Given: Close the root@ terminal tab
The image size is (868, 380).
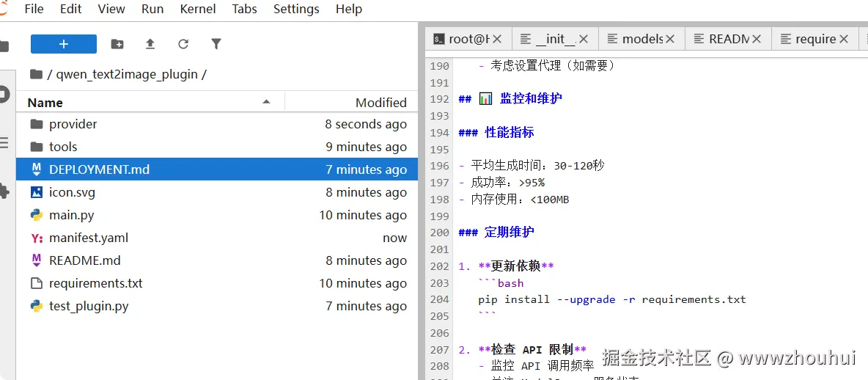Looking at the screenshot, I should [x=497, y=39].
